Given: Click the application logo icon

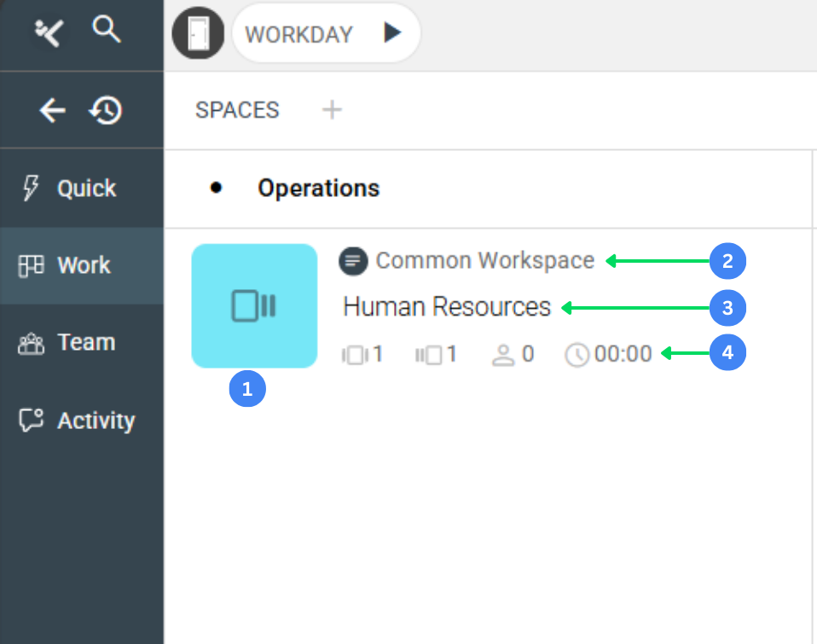Looking at the screenshot, I should 48,32.
